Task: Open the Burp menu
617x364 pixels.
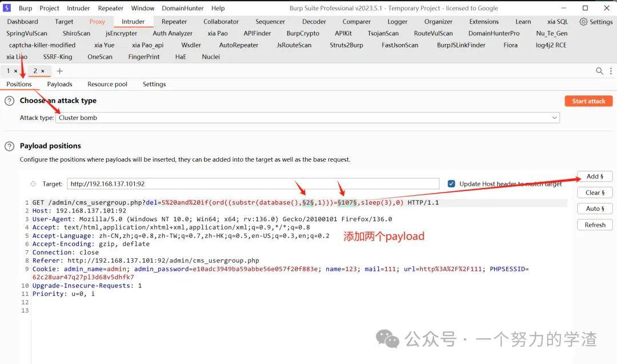Action: (26, 8)
